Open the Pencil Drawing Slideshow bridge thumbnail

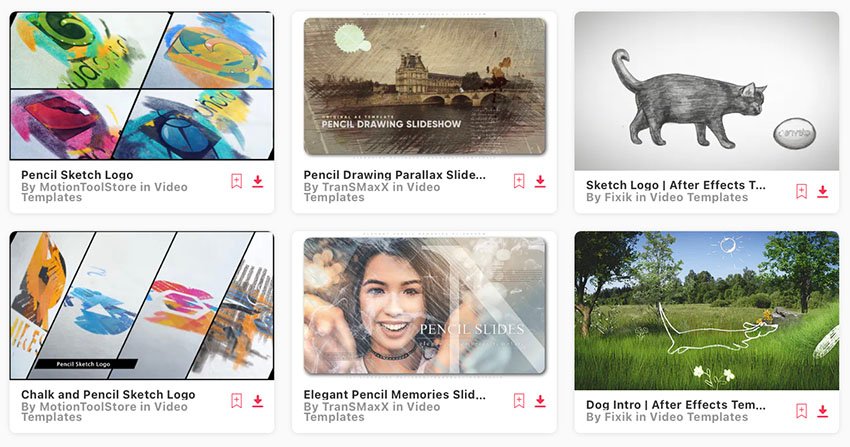(424, 87)
